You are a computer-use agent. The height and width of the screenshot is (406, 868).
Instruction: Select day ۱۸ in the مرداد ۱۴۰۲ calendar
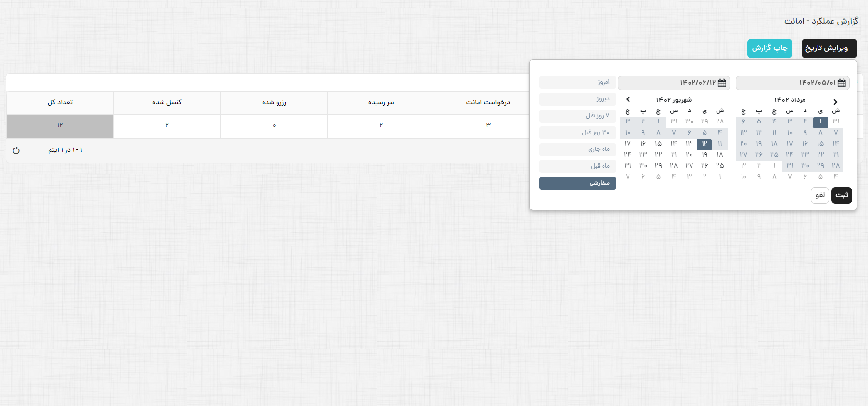774,144
